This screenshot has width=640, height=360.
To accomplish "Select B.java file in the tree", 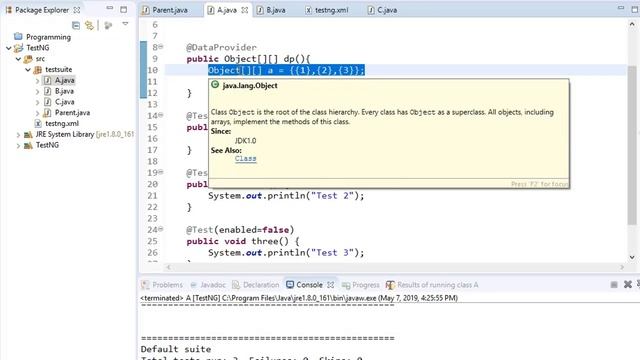I will pos(64,91).
